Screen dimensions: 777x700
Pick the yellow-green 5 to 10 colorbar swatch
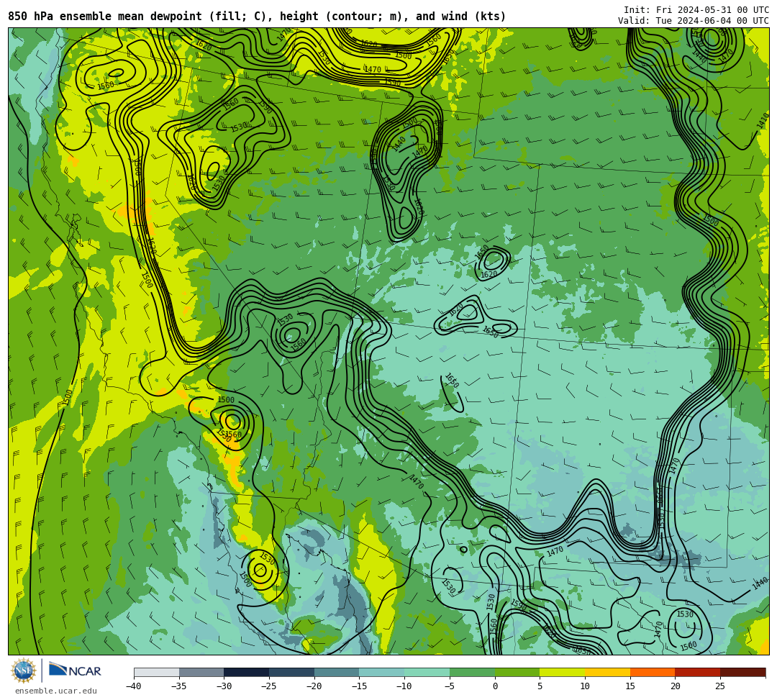tap(562, 672)
